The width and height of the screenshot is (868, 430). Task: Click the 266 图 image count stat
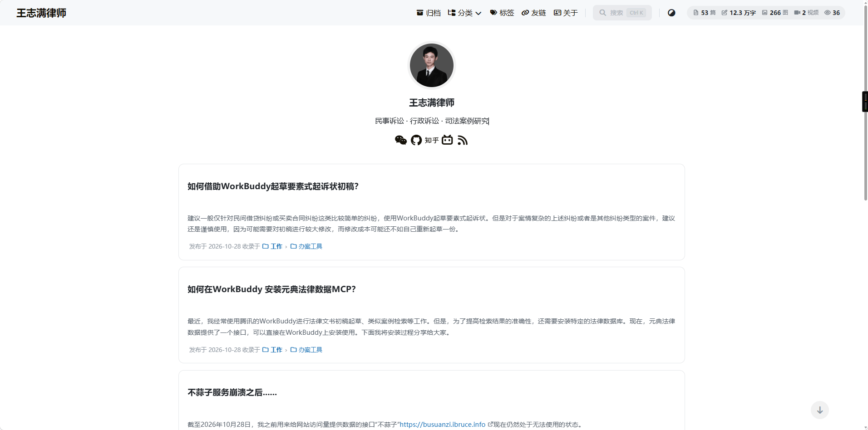click(775, 13)
